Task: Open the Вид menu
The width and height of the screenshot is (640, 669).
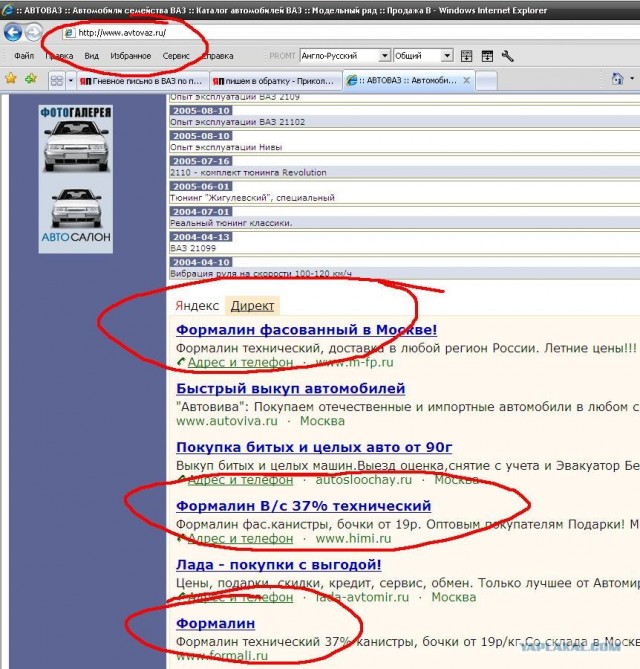Action: click(91, 56)
